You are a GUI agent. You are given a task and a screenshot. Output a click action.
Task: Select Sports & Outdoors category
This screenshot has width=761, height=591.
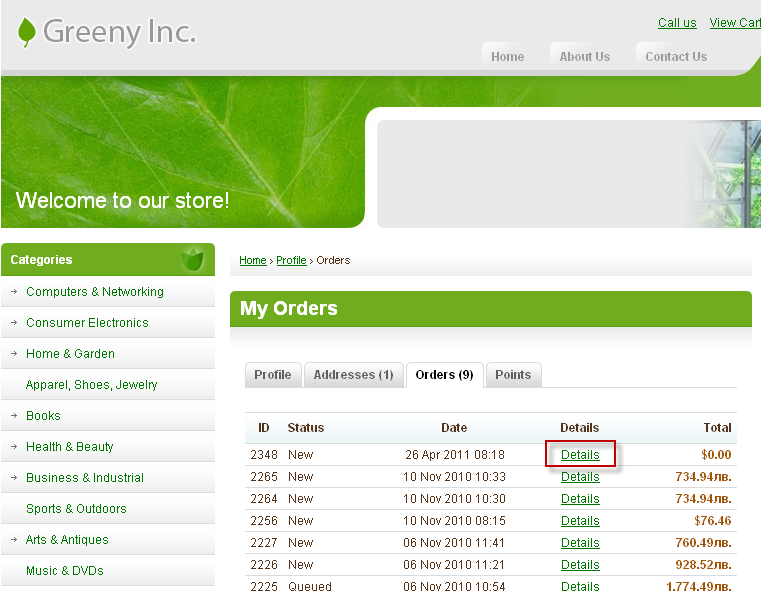[76, 509]
